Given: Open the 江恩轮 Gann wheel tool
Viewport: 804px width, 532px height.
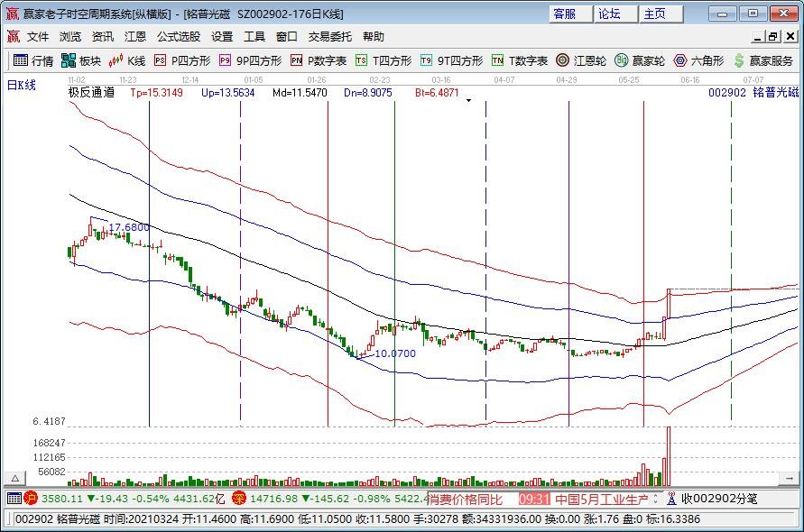Looking at the screenshot, I should click(x=581, y=60).
